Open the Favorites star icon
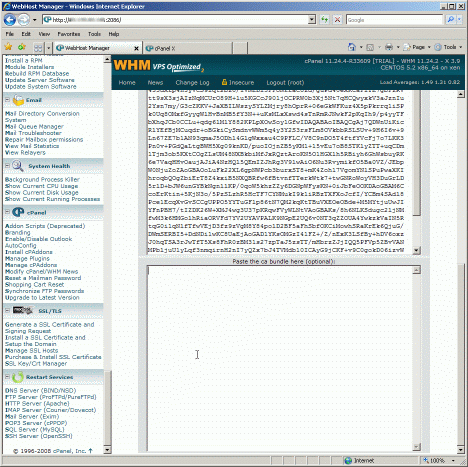 pyautogui.click(x=8, y=47)
